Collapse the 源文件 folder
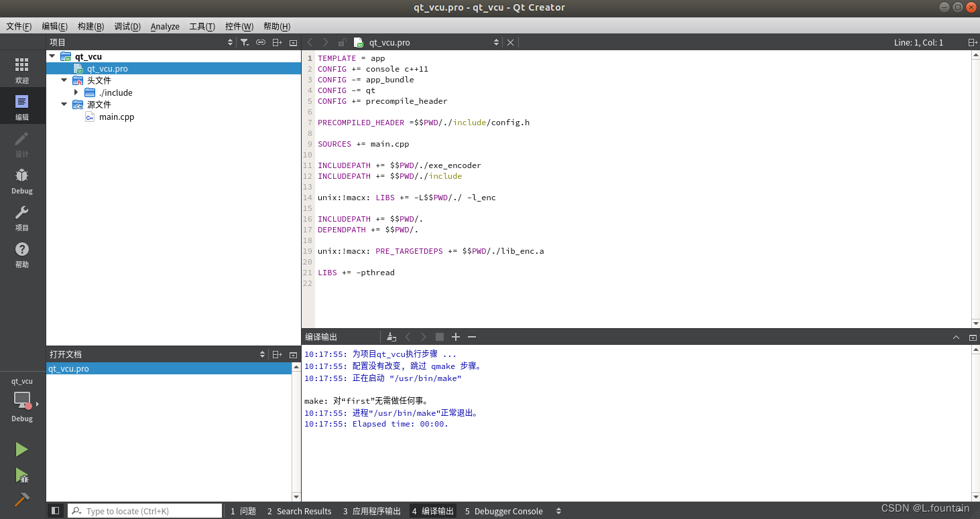980x519 pixels. [x=64, y=104]
